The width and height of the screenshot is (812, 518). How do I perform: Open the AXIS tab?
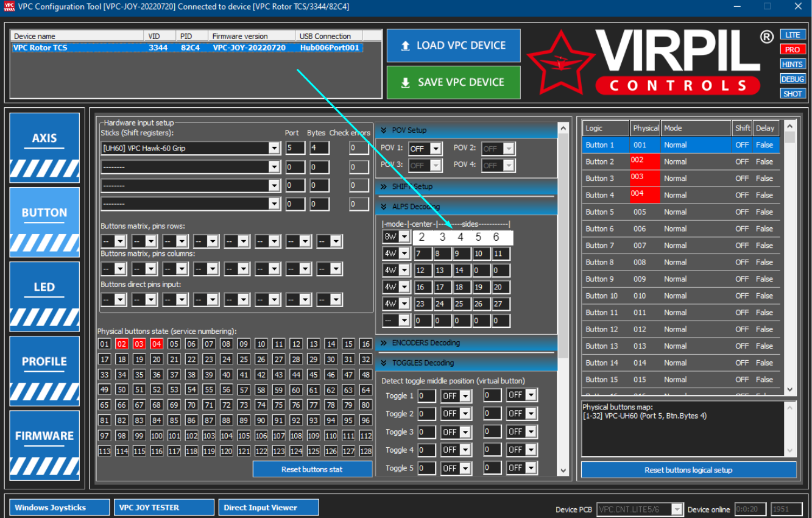(x=44, y=148)
